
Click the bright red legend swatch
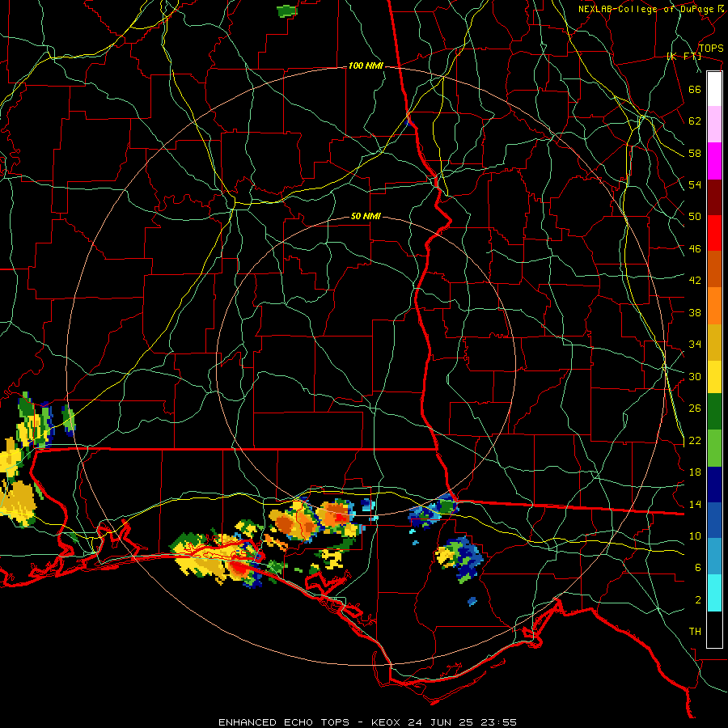[714, 233]
